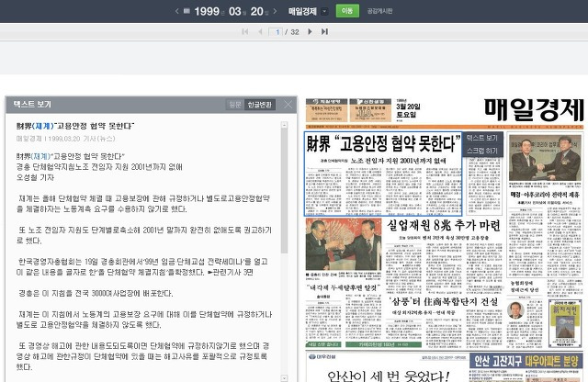Viewport: 588px width, 382px height.
Task: Click the two men toasting photo
Action: pyautogui.click(x=343, y=244)
